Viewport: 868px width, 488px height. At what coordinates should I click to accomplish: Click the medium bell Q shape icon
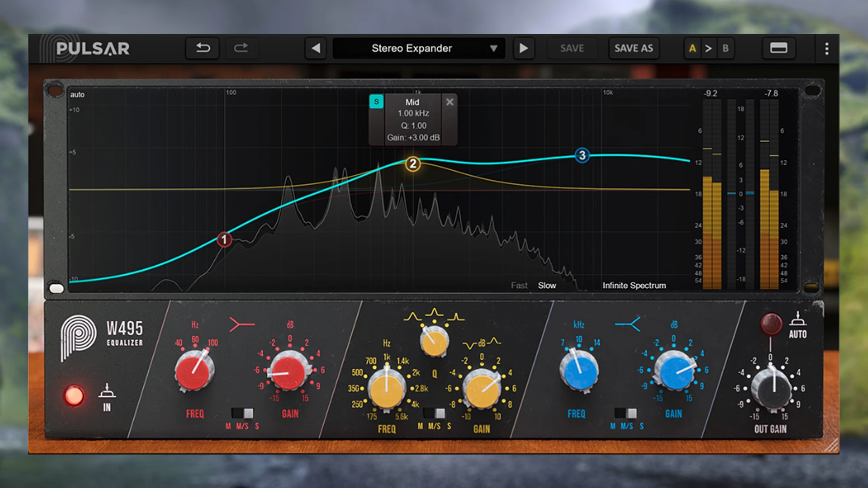[434, 313]
